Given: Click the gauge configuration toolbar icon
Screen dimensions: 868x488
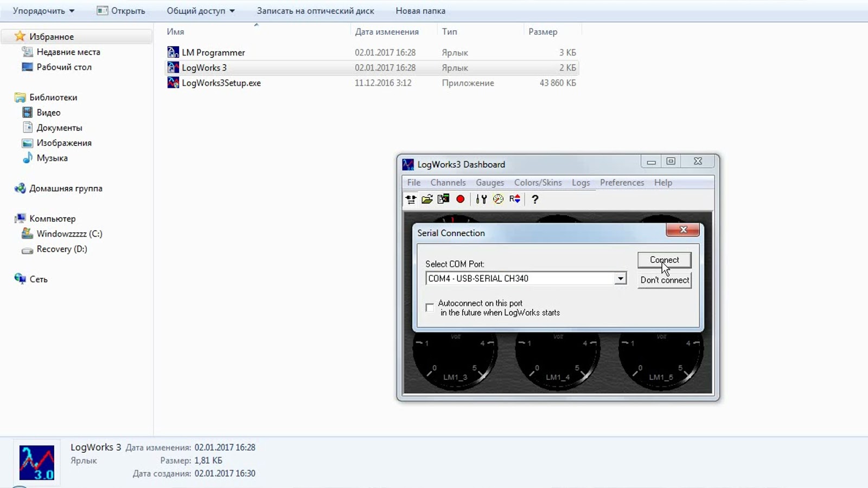Looking at the screenshot, I should pyautogui.click(x=498, y=199).
